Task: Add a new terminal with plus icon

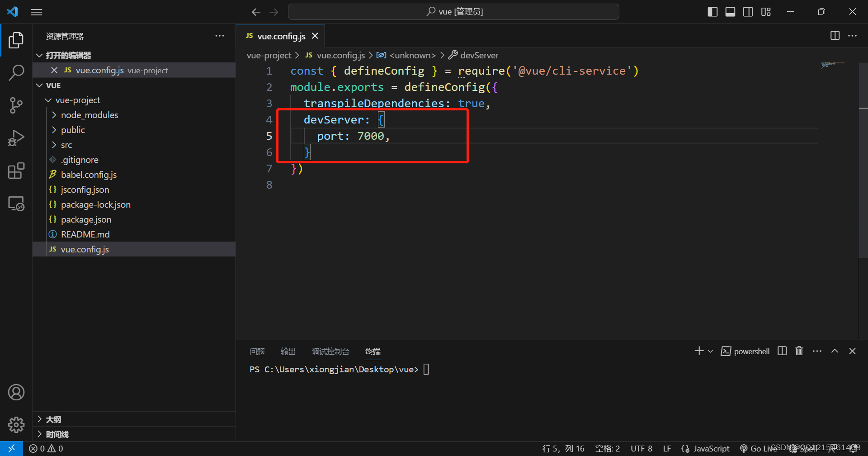Action: [699, 351]
